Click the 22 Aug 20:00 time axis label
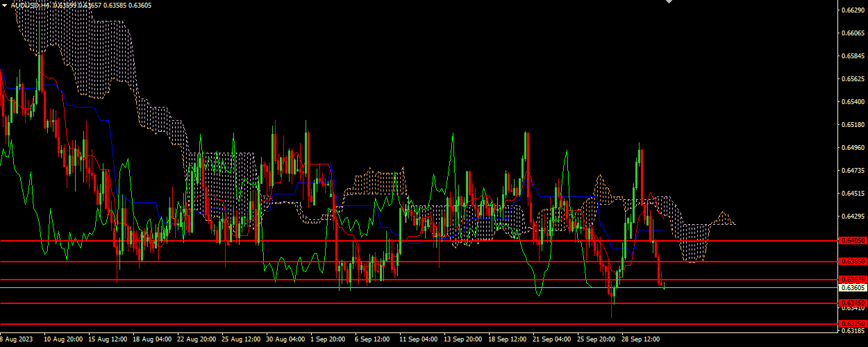 (x=197, y=340)
